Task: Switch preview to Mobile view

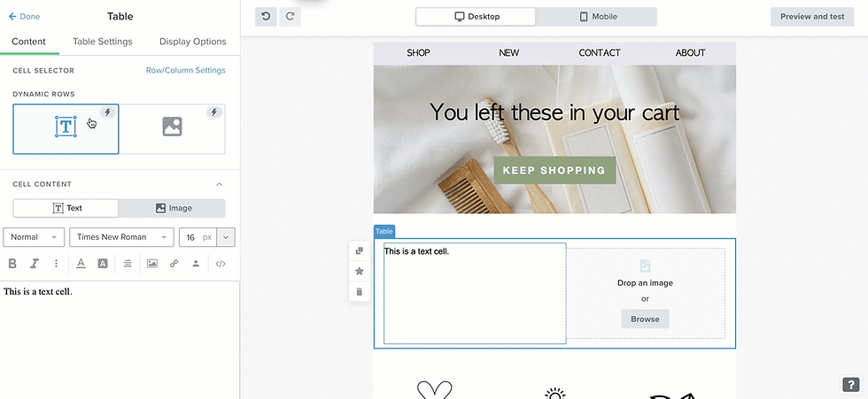Action: (x=597, y=17)
